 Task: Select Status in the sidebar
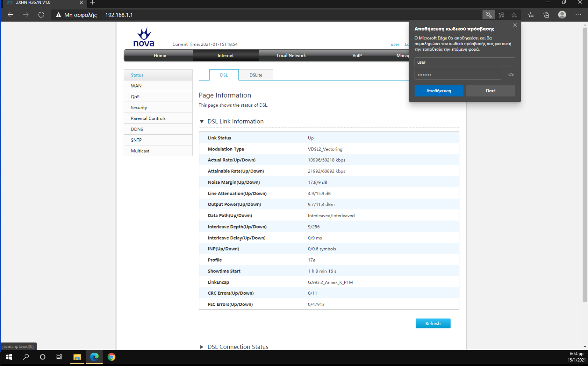(158, 75)
